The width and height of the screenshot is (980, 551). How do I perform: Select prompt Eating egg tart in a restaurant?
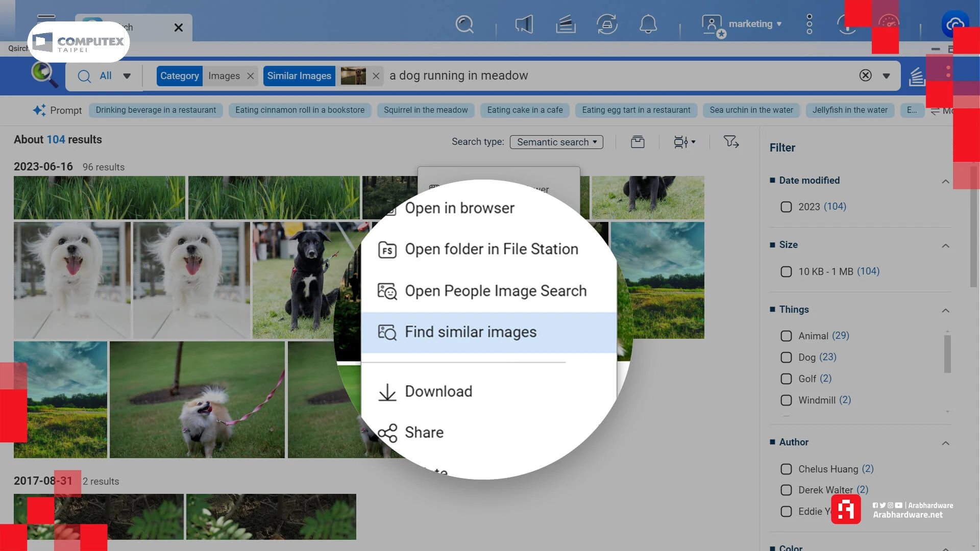pos(636,110)
